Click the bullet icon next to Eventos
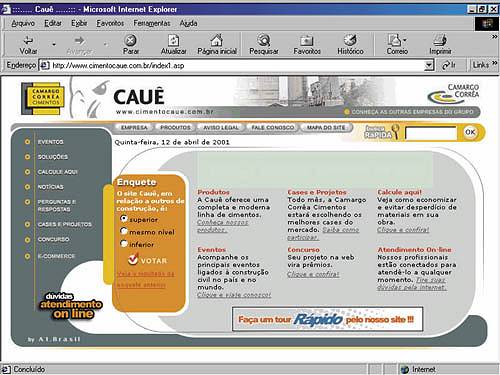 [27, 142]
